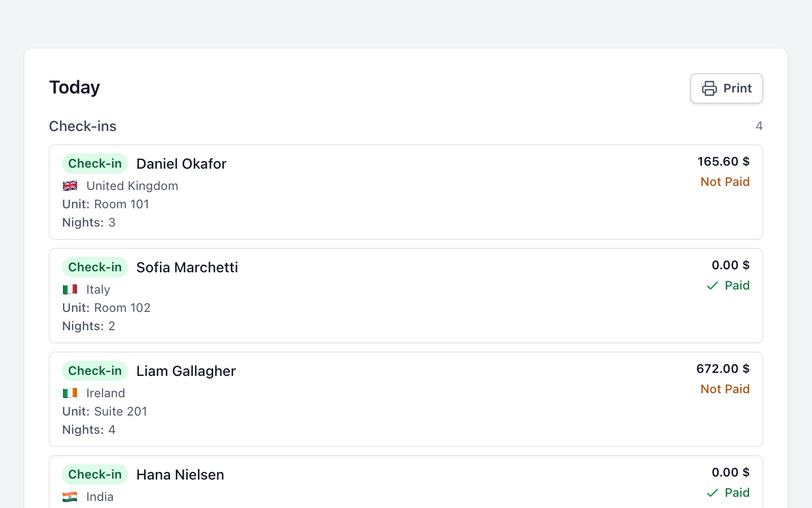Viewport: 812px width, 508px height.
Task: Click the Print button label
Action: 737,88
